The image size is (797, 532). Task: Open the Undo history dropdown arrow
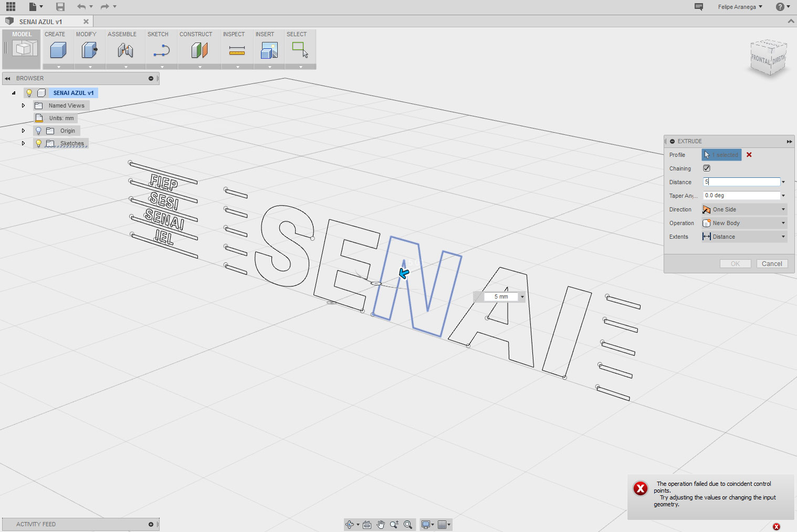coord(91,7)
